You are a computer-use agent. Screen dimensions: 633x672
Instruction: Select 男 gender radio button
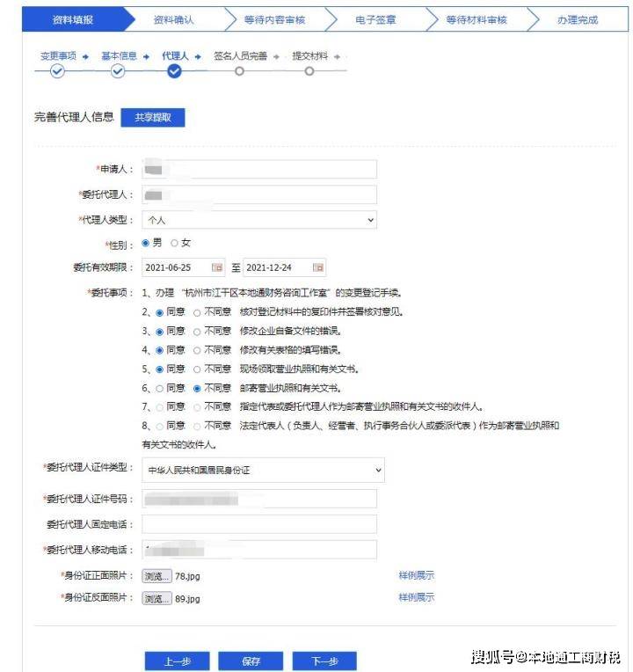point(146,243)
